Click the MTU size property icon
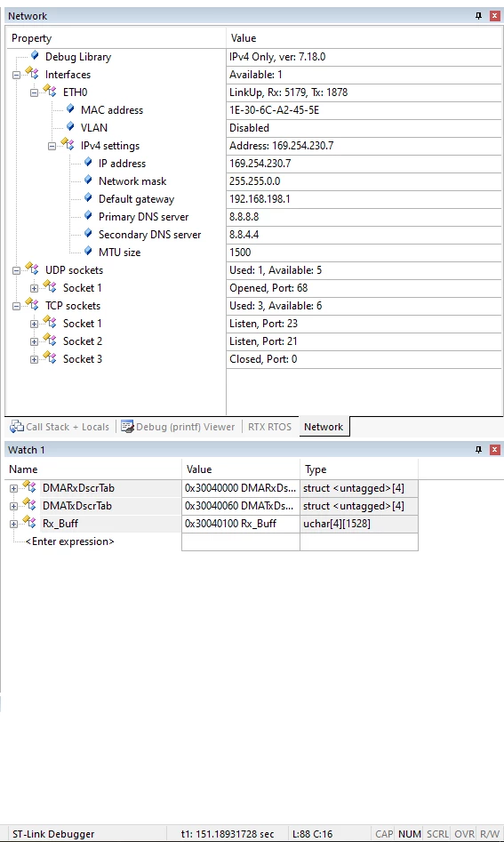 (88, 251)
